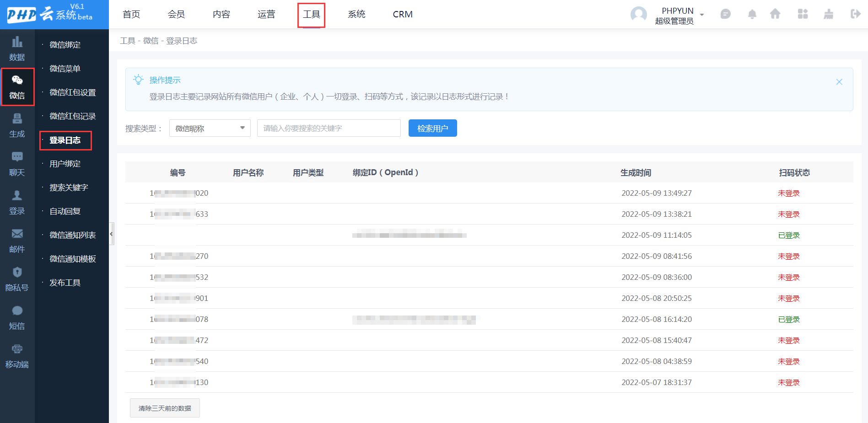Open the CRM top menu
Viewport: 868px width, 423px height.
point(403,14)
